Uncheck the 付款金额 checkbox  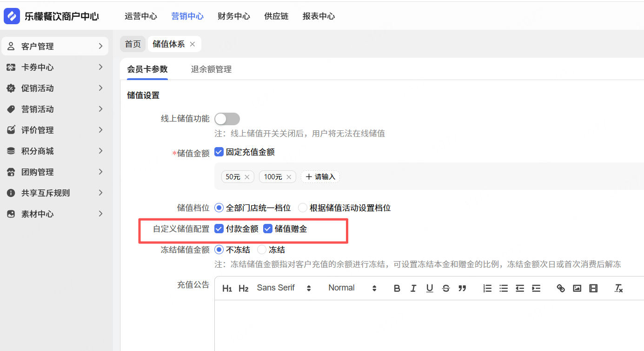point(219,229)
